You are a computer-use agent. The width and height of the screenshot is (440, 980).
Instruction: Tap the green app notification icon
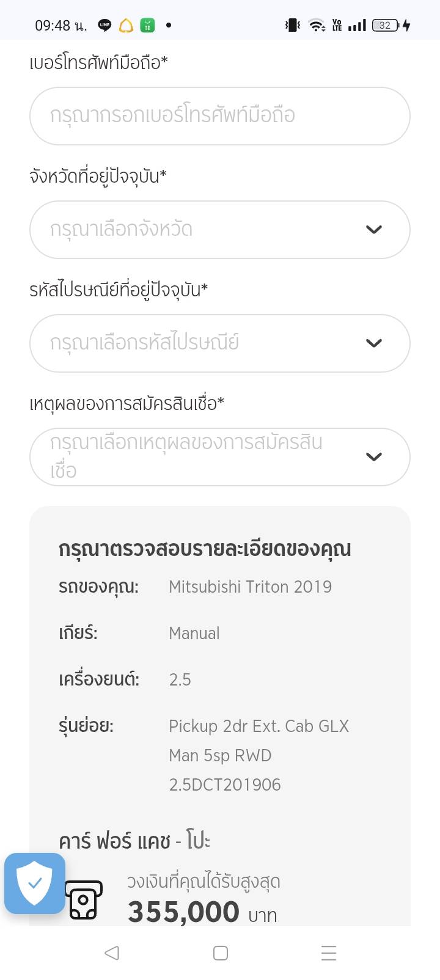(147, 26)
